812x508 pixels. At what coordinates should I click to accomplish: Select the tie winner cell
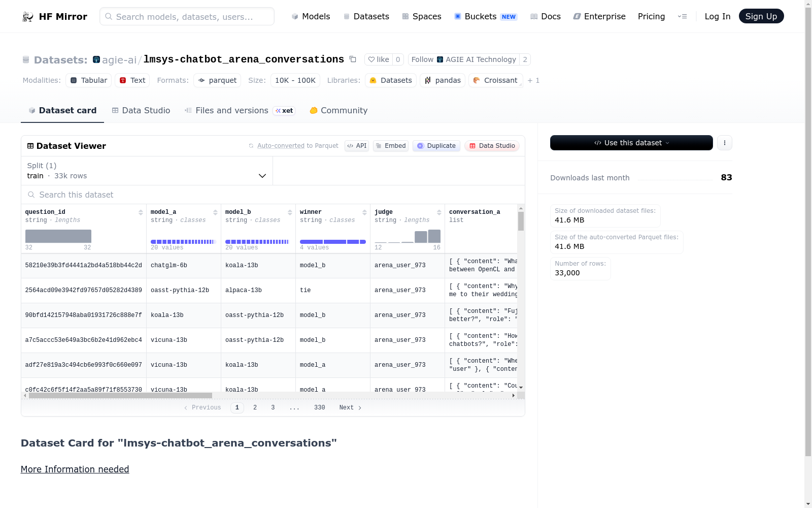333,291
